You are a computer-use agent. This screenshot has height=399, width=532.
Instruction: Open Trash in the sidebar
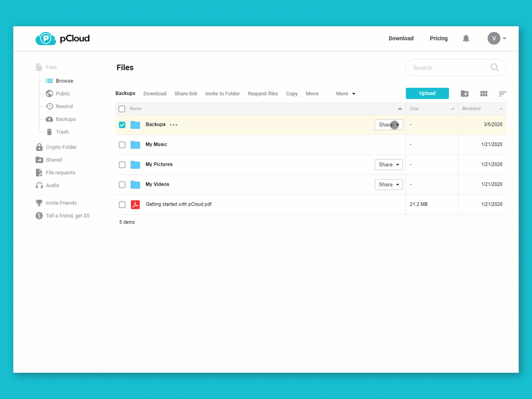[x=62, y=132]
